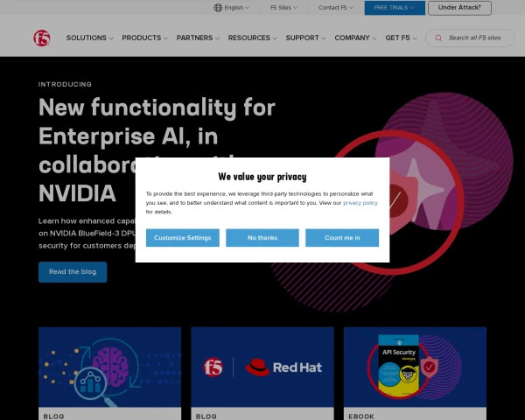Click the "We value your privacy" heading

pos(262,177)
